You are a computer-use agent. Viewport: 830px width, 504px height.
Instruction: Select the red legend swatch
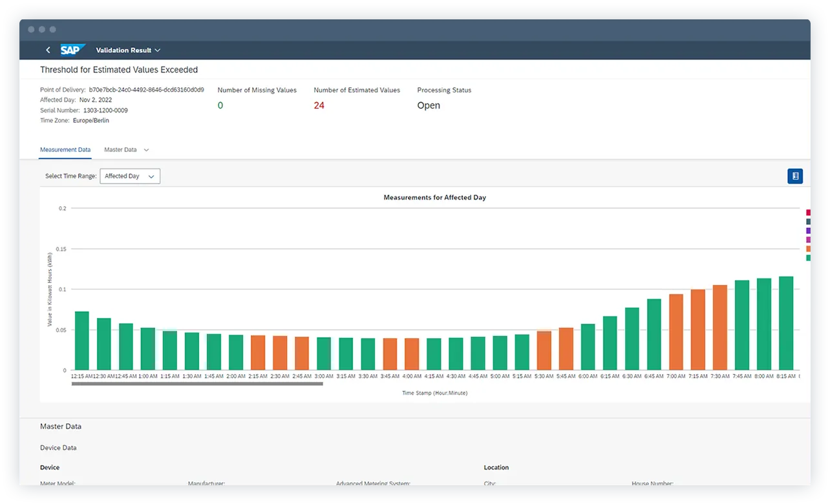tap(808, 212)
